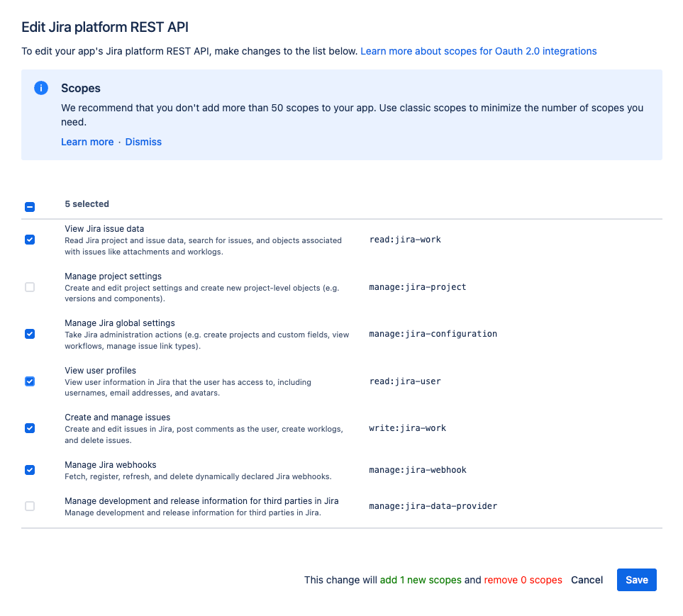Enable the manage:jira-data-provider scope checkbox
Screen dimensions: 683x616
pyautogui.click(x=30, y=506)
